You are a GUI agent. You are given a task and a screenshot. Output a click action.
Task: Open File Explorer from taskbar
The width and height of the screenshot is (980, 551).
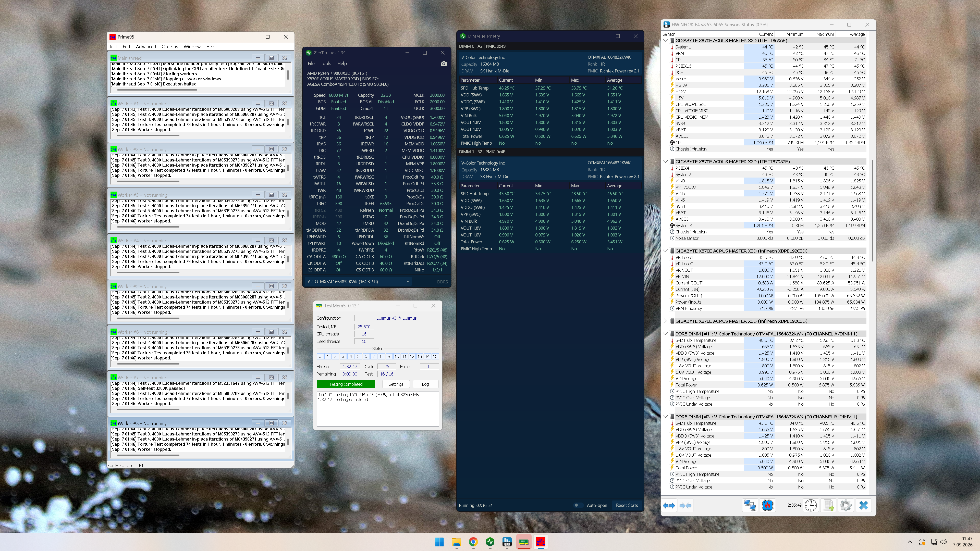[x=456, y=542]
